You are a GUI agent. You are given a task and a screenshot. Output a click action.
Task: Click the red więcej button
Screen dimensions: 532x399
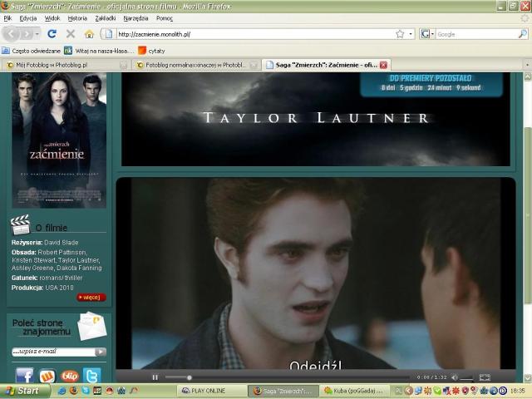pos(91,298)
